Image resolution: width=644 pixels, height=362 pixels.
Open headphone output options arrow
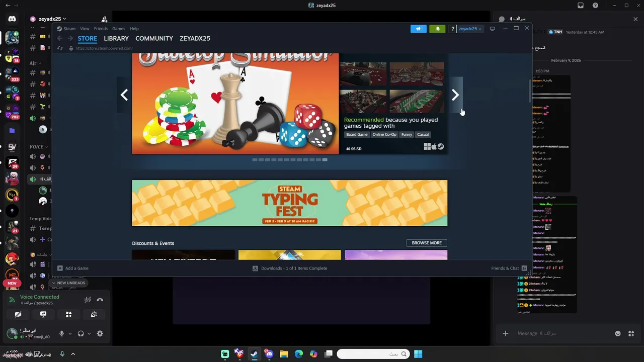point(89,333)
